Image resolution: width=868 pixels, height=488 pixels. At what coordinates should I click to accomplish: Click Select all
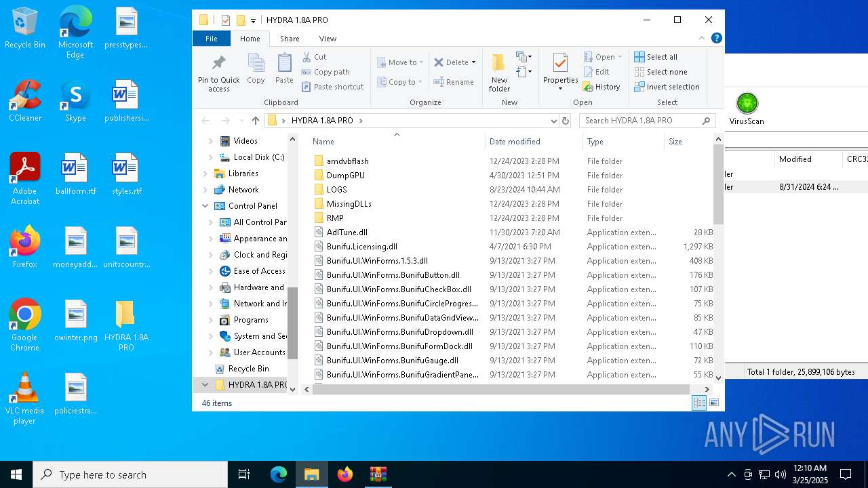656,57
